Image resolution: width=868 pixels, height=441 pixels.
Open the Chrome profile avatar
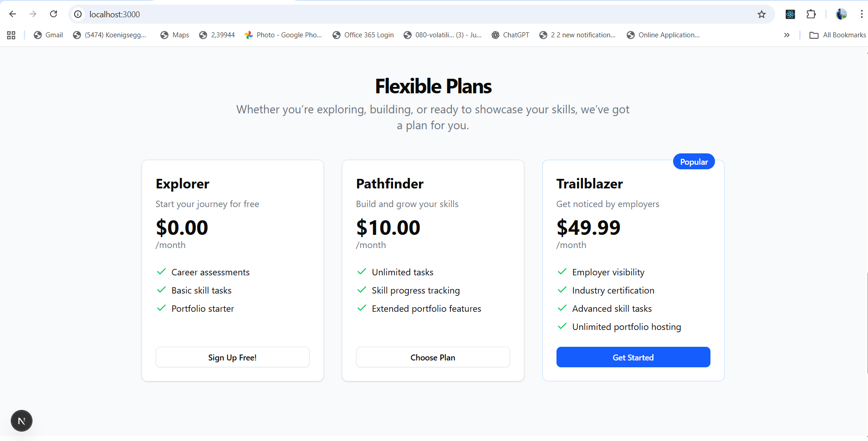[841, 14]
